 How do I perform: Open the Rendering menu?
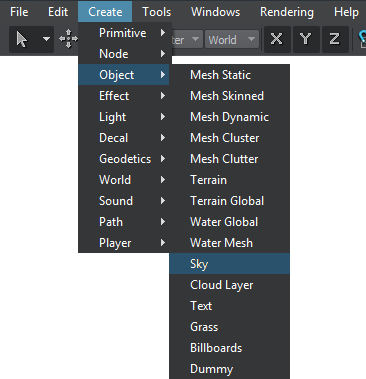[287, 12]
